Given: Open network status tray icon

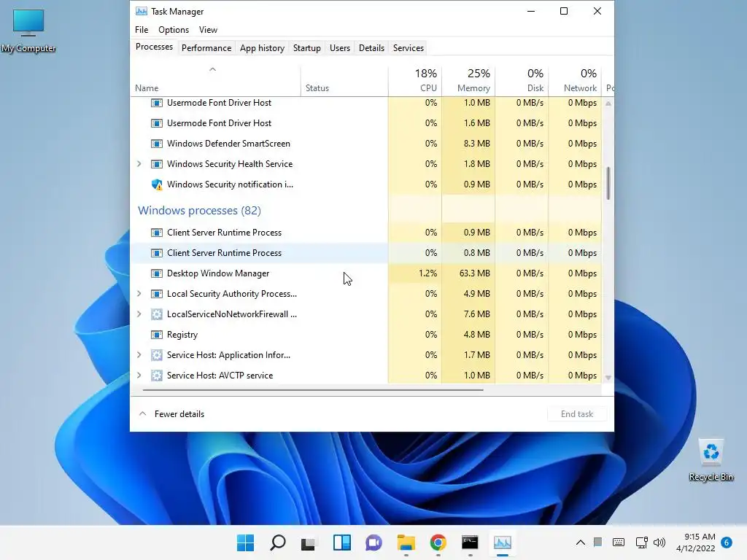Looking at the screenshot, I should pos(641,542).
